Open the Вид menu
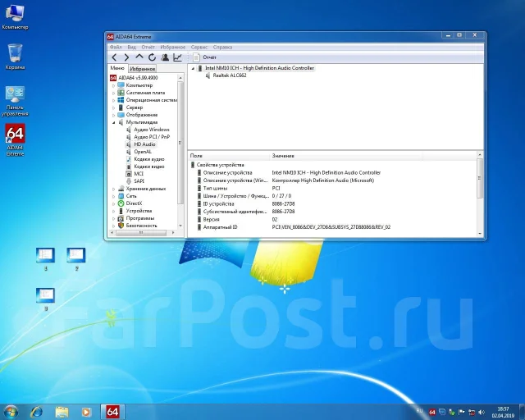525x420 pixels. point(131,48)
